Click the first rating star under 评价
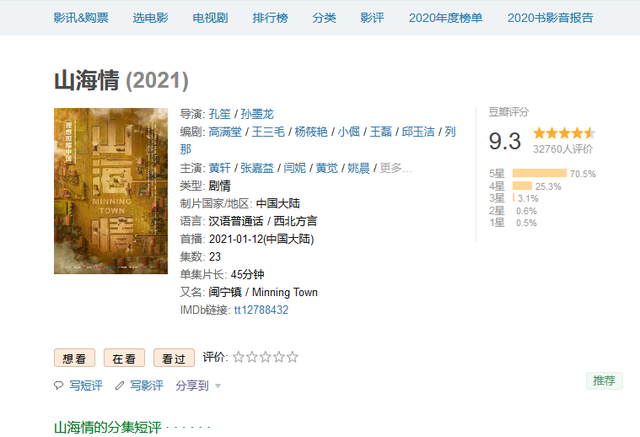This screenshot has height=437, width=640. coord(239,357)
